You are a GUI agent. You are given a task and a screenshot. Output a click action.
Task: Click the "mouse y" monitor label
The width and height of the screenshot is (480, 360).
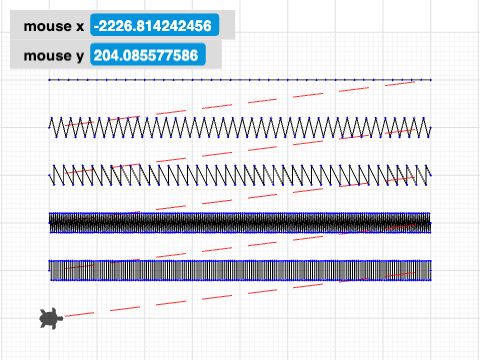[x=54, y=56]
